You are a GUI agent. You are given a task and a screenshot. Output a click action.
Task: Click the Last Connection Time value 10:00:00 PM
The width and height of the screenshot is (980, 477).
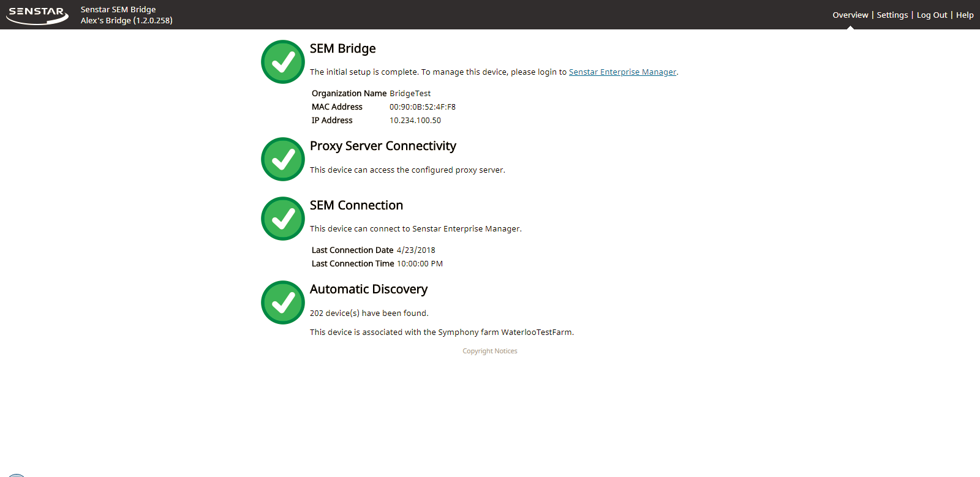click(x=420, y=263)
